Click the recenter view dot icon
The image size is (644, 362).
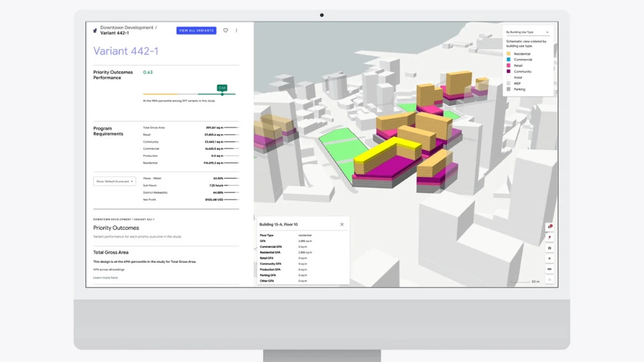coord(549,258)
